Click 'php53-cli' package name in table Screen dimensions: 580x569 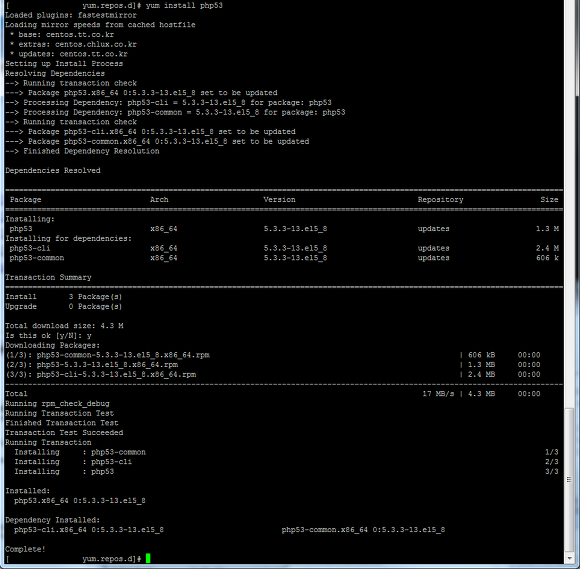point(30,248)
